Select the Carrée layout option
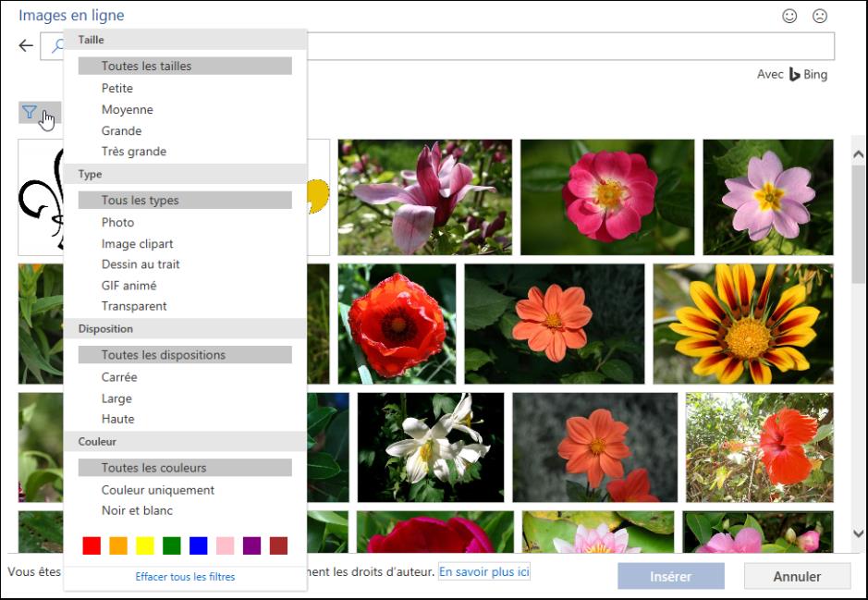The width and height of the screenshot is (868, 600). click(x=119, y=377)
